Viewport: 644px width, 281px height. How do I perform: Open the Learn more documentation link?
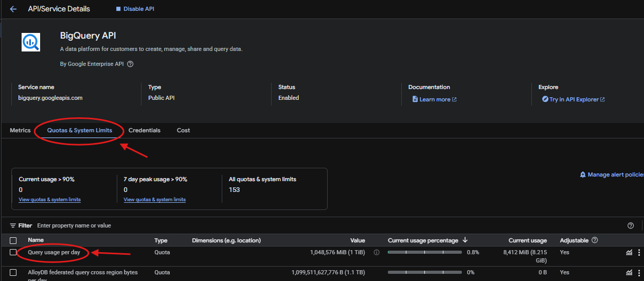435,99
